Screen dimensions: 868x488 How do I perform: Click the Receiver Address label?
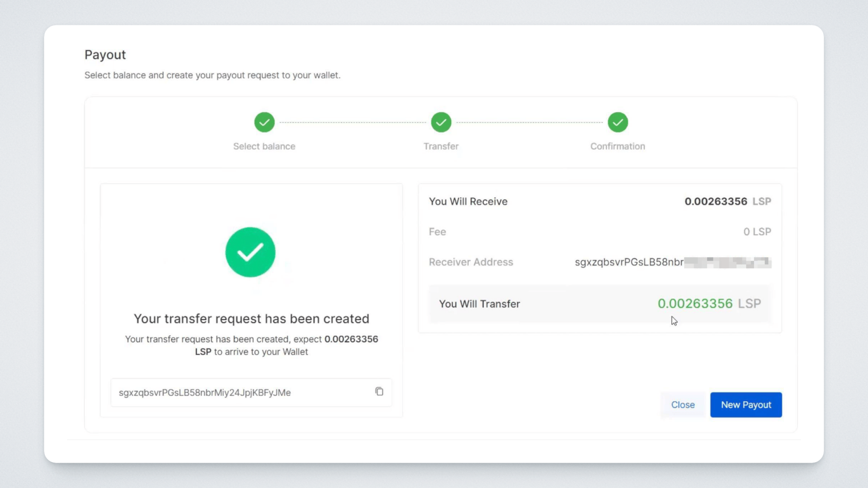click(471, 262)
